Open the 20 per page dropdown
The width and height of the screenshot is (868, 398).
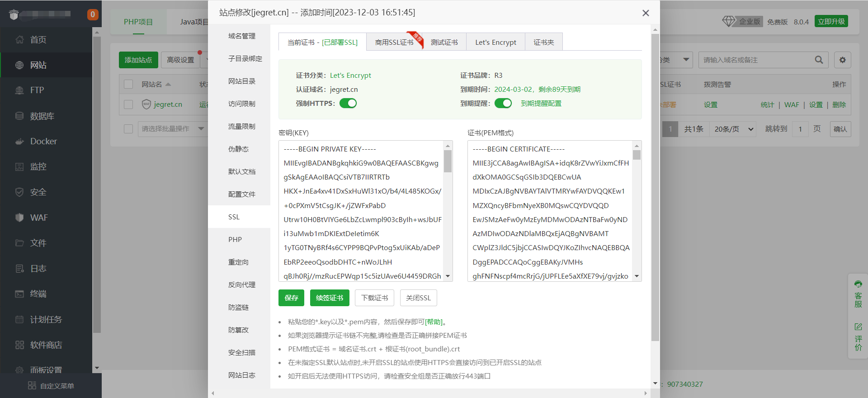[x=733, y=129]
